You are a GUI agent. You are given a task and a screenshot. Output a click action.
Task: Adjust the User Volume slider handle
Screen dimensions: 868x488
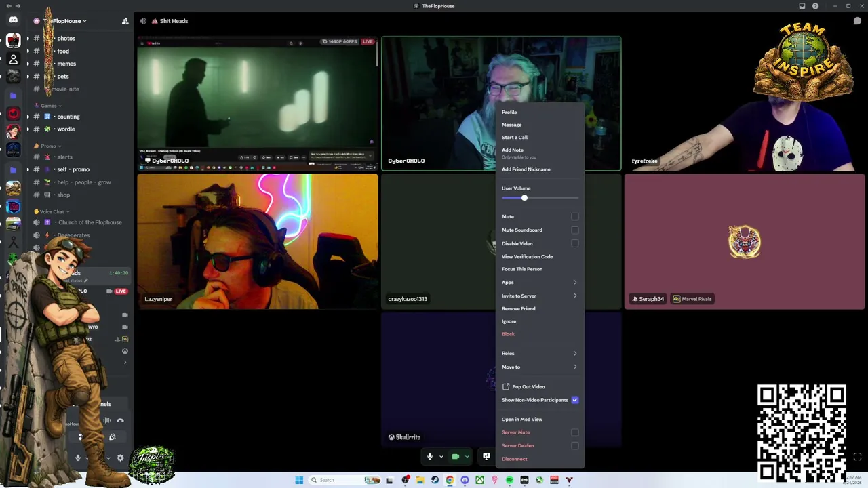[x=524, y=197]
